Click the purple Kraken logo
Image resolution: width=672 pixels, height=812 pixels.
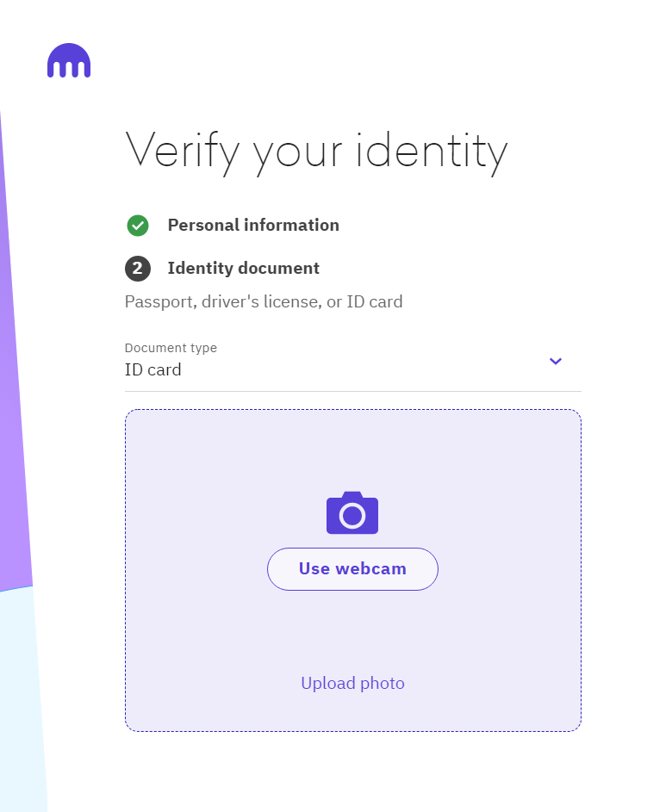tap(69, 60)
